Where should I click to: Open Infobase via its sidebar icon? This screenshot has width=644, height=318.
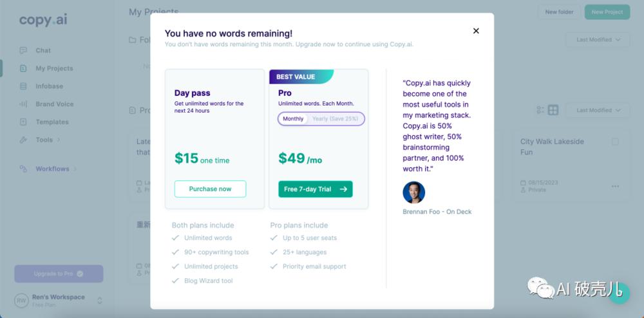(23, 86)
